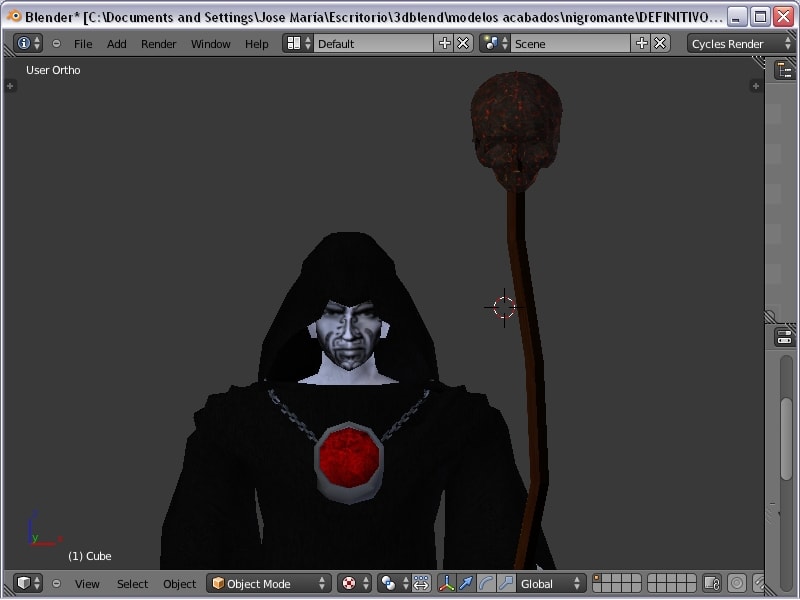Enable the translate manipulator arrow
This screenshot has height=600, width=800.
point(466,583)
